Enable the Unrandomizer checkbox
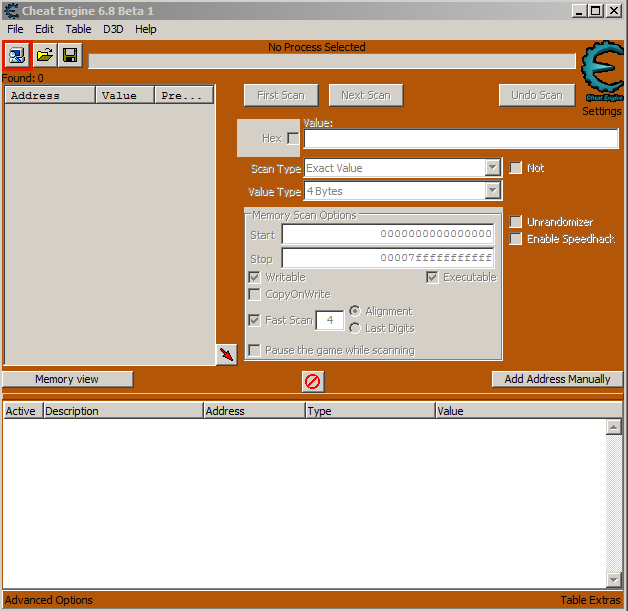Image resolution: width=628 pixels, height=611 pixels. coord(515,221)
